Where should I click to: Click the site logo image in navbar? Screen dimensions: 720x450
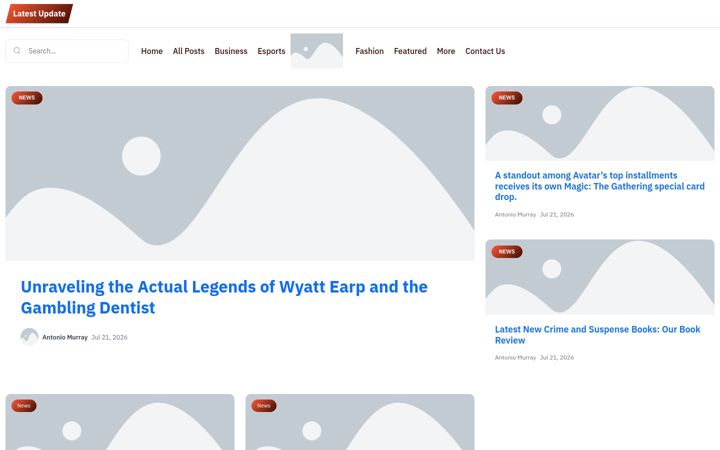coord(316,51)
